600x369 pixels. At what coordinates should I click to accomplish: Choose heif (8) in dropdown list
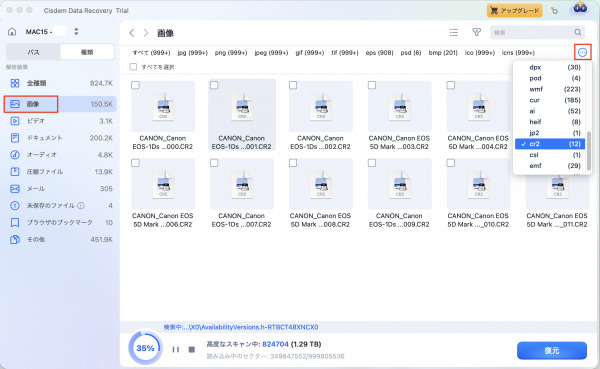coord(550,122)
